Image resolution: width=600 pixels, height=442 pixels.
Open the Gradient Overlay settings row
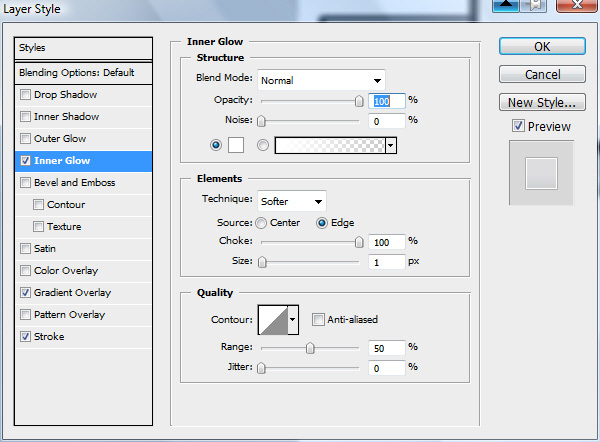(83, 293)
